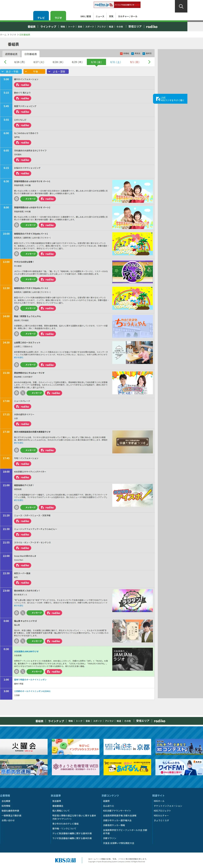
Task: Jump to the 午後 time section
Action: click(34, 71)
